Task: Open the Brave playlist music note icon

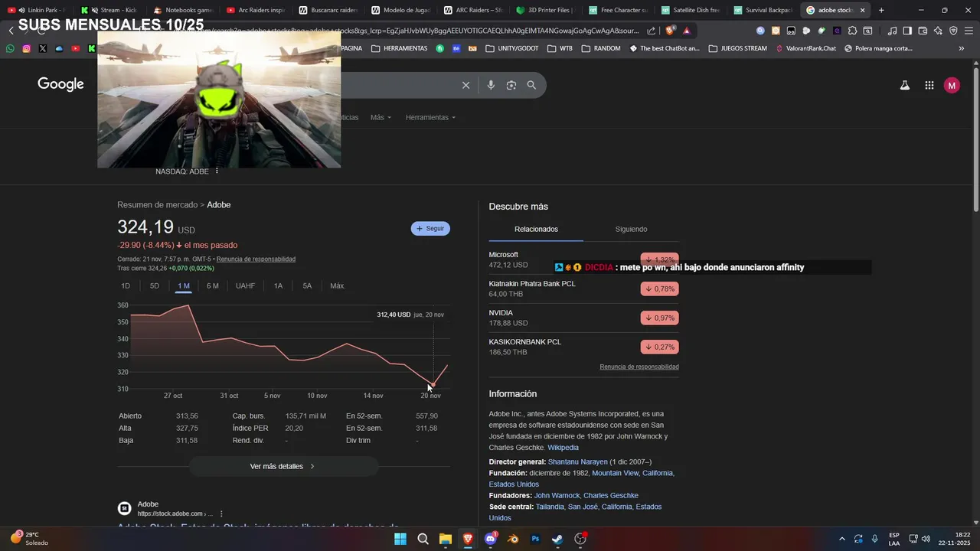Action: 892,31
